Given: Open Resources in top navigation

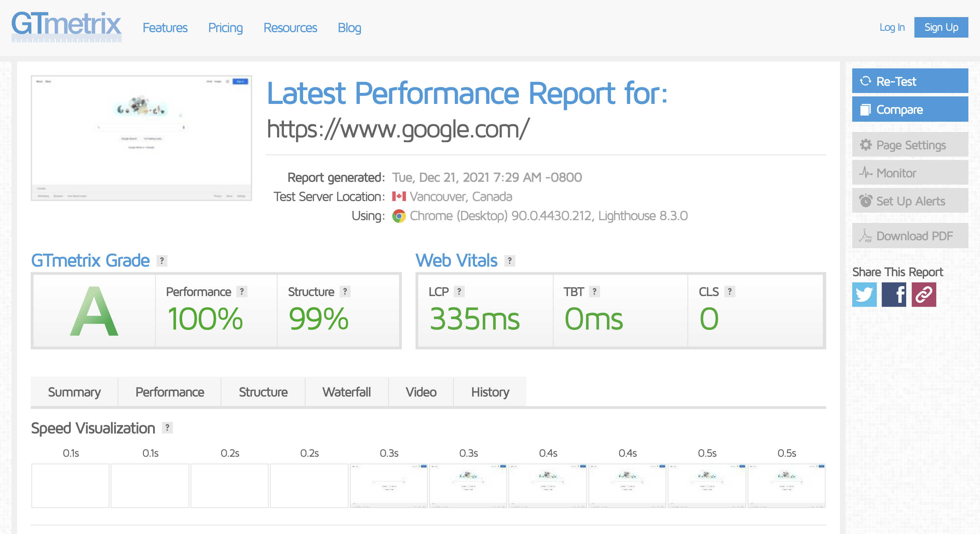Looking at the screenshot, I should pos(290,28).
